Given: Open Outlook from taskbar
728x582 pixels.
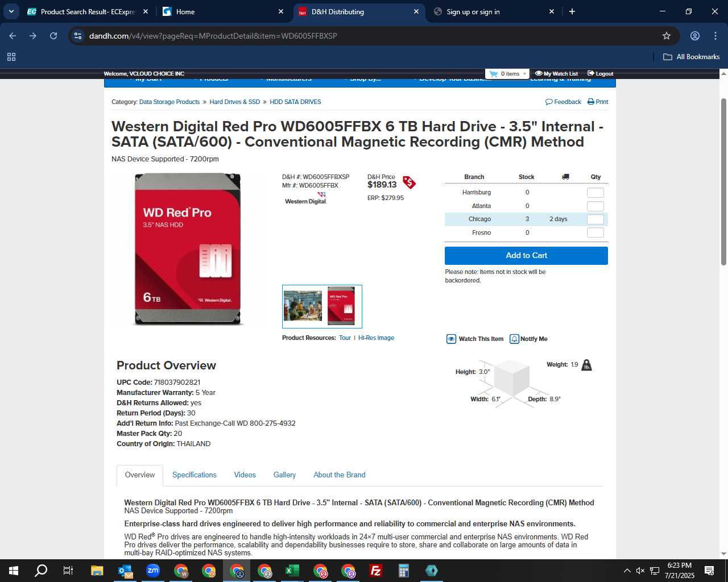Looking at the screenshot, I should pos(125,571).
